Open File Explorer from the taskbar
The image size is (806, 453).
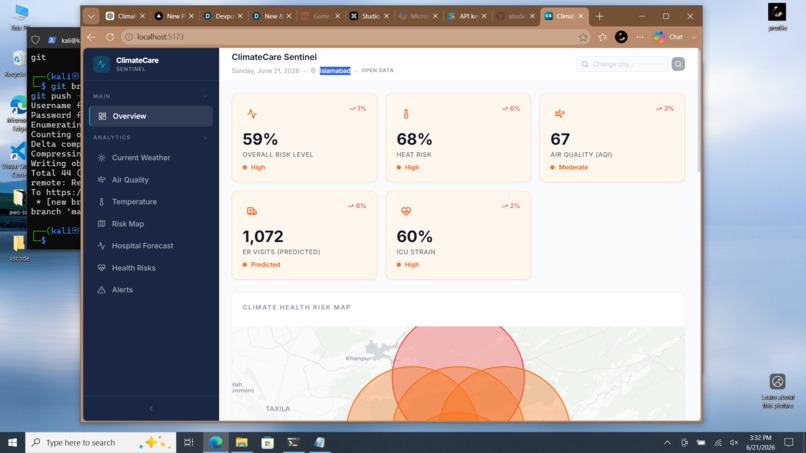[242, 443]
